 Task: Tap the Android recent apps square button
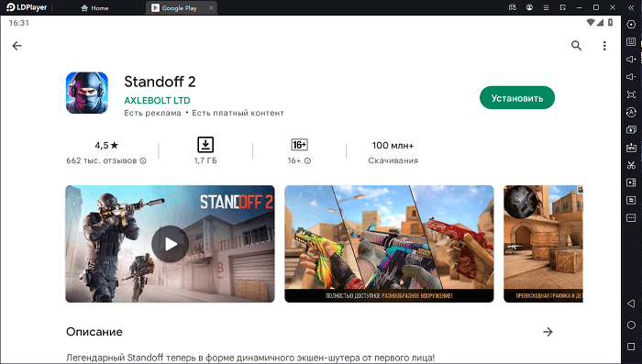631,347
